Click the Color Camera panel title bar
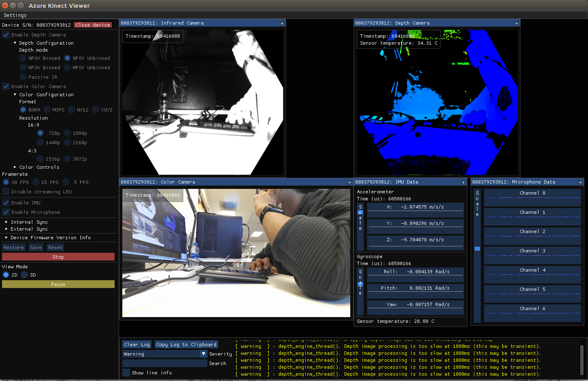The image size is (588, 381). 236,182
